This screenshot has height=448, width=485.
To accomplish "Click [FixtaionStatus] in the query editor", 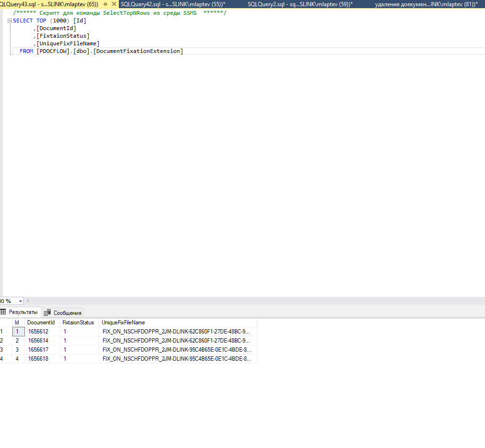I will pos(63,36).
